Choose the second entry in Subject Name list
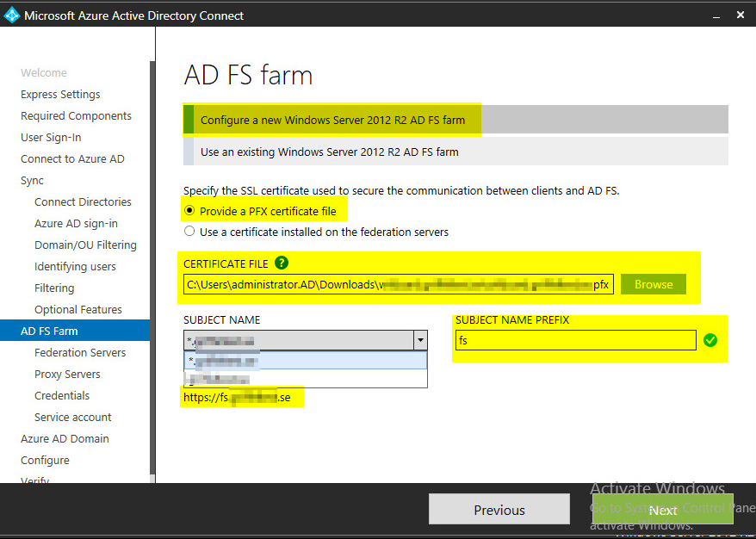The width and height of the screenshot is (756, 539). 305,379
